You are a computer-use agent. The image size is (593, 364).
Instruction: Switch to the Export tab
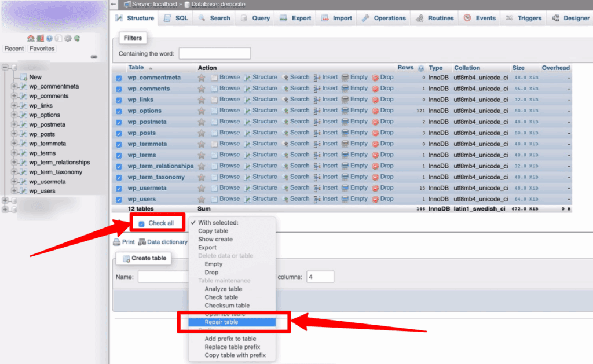(x=296, y=18)
